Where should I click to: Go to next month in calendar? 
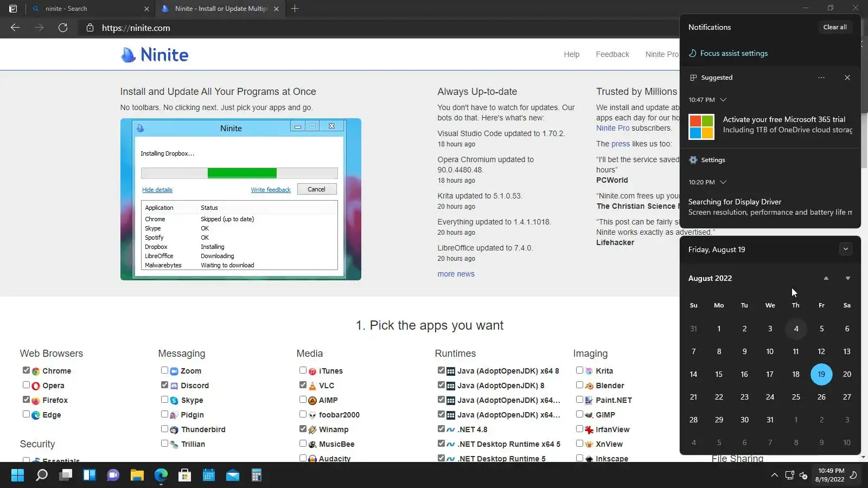(848, 278)
